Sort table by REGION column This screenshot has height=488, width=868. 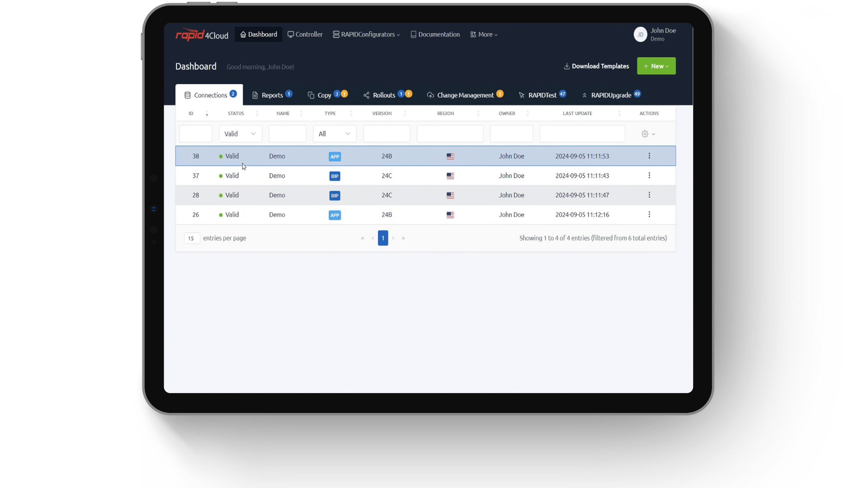coord(450,113)
